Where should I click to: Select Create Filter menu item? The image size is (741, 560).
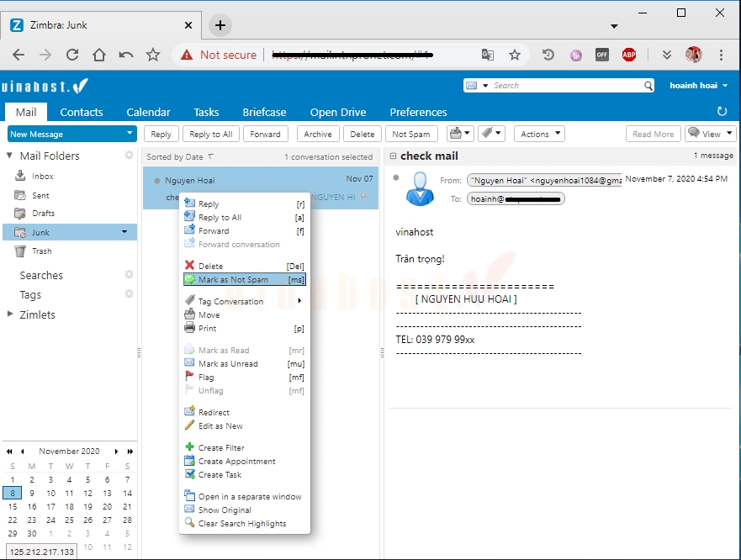[x=244, y=447]
